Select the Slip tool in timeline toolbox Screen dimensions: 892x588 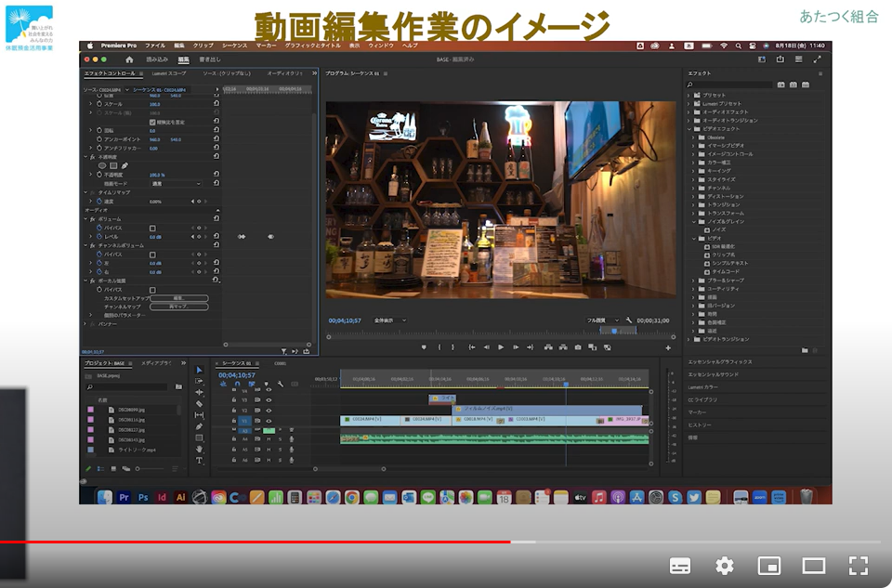tap(199, 415)
